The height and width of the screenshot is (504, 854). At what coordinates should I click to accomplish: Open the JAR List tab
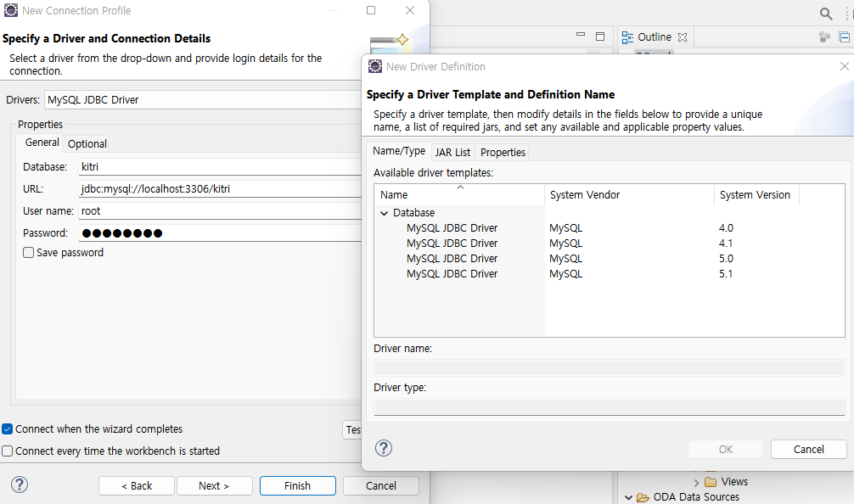(452, 153)
